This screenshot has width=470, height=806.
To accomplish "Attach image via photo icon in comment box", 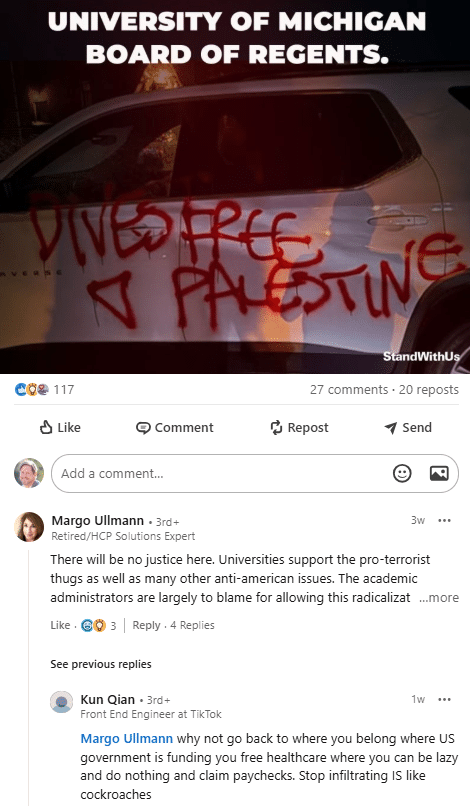I will coord(439,473).
